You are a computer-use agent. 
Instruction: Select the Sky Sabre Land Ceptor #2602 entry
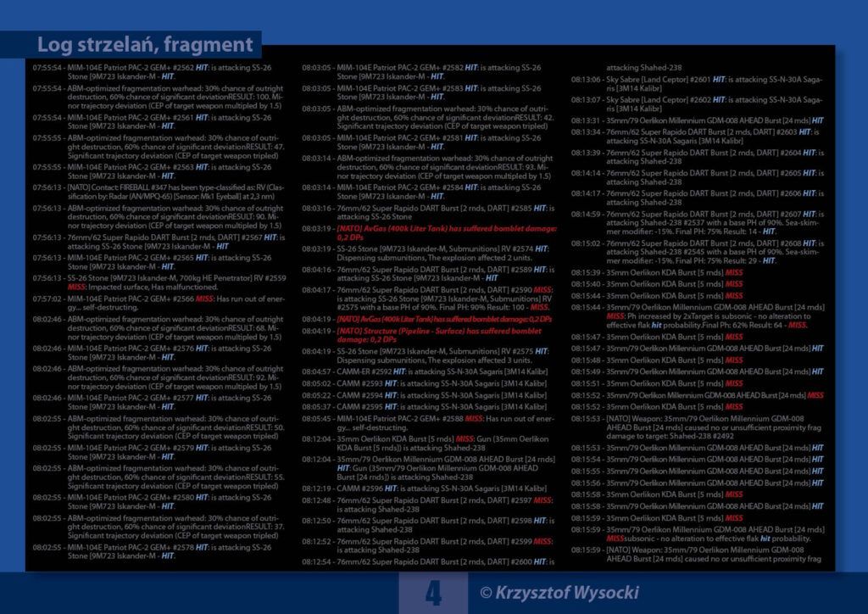click(x=698, y=104)
